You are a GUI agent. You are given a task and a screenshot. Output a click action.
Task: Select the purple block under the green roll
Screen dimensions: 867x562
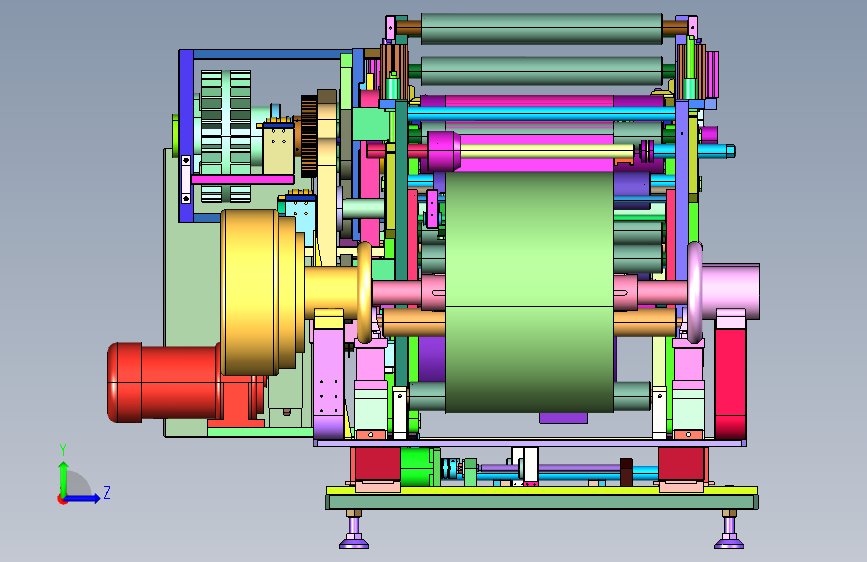pos(563,418)
